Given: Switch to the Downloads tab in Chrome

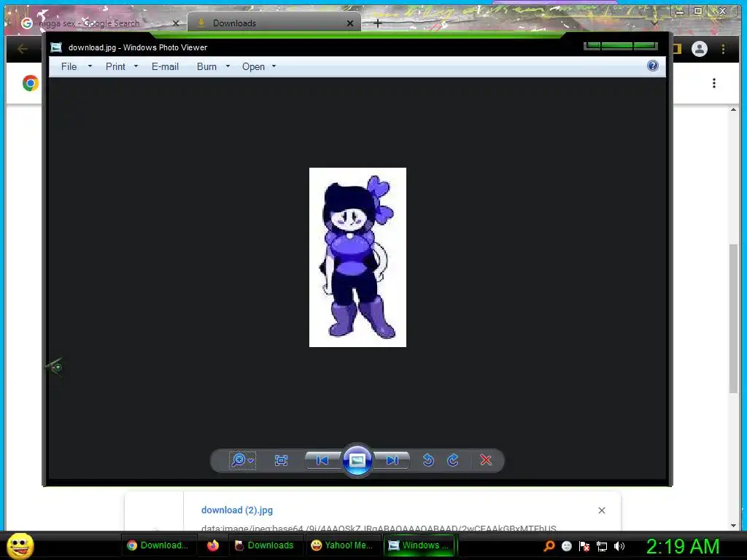Looking at the screenshot, I should click(x=274, y=23).
